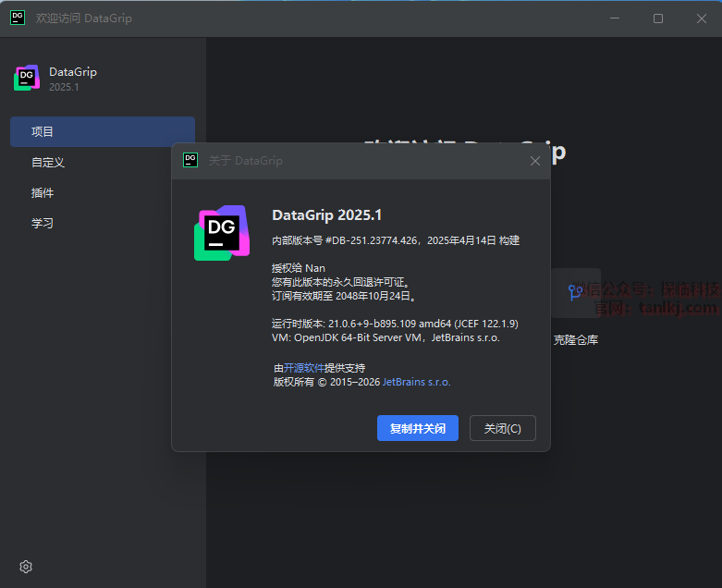The image size is (722, 588).
Task: Click the DG icon in the About dialog title
Action: (x=190, y=160)
